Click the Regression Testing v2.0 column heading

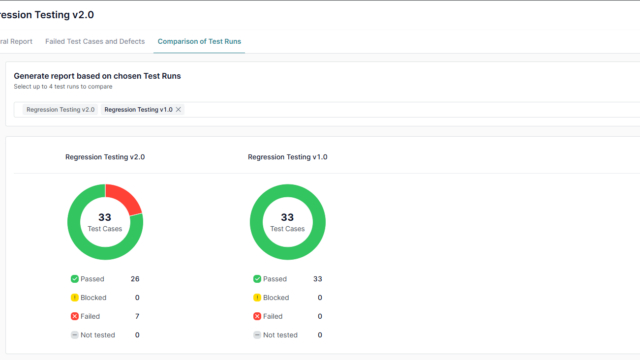[105, 157]
